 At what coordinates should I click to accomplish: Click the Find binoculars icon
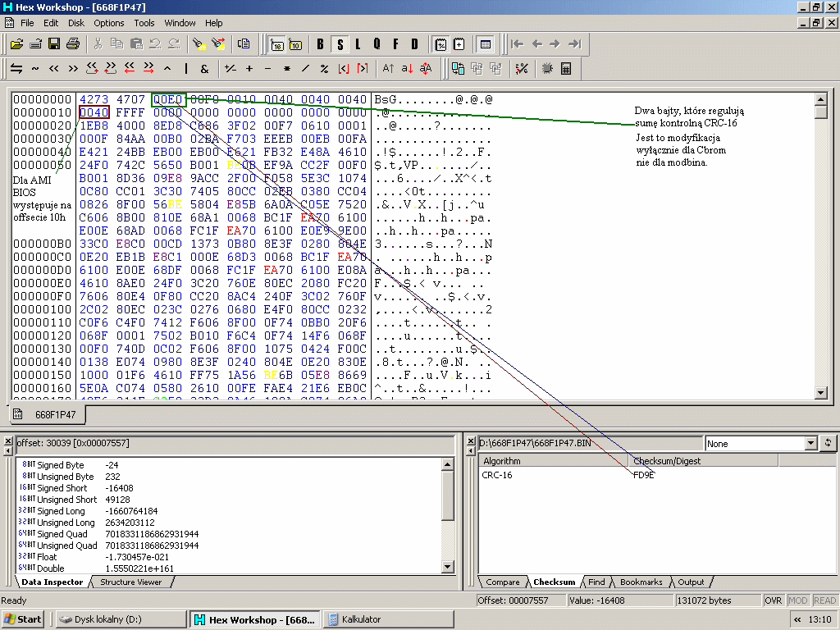click(198, 43)
